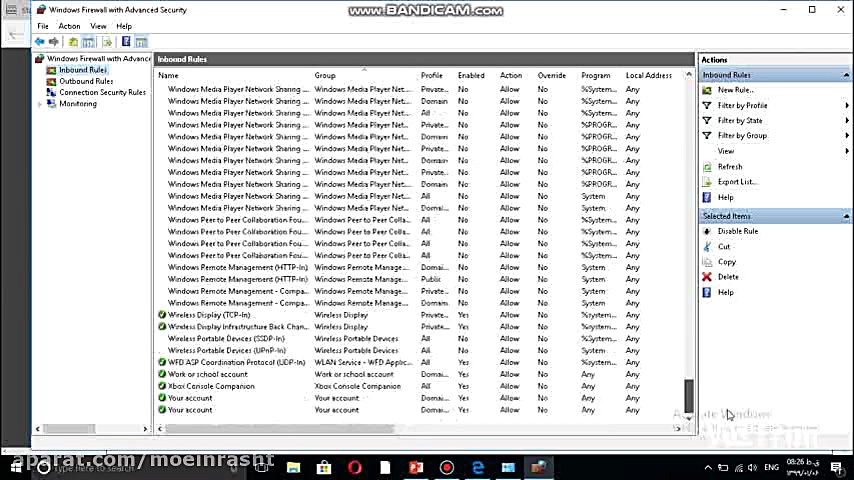Click green check of Xbox Console Companion rule
The width and height of the screenshot is (854, 480).
tap(162, 386)
